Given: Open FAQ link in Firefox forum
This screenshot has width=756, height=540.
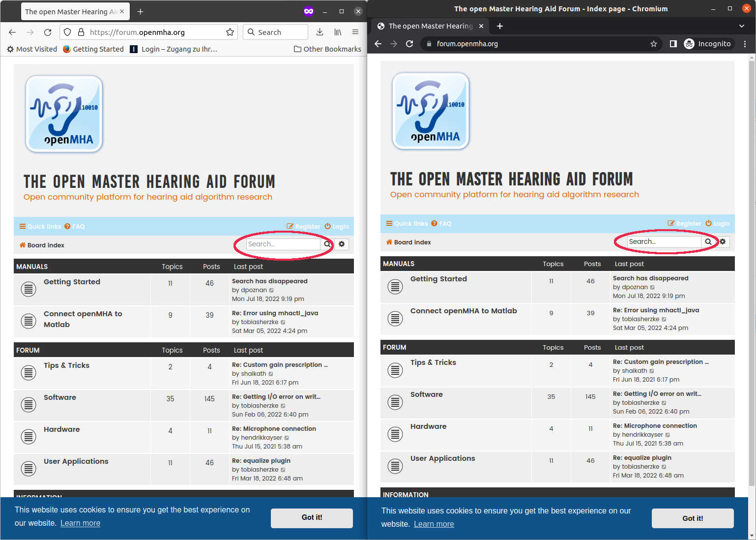Looking at the screenshot, I should pyautogui.click(x=75, y=227).
